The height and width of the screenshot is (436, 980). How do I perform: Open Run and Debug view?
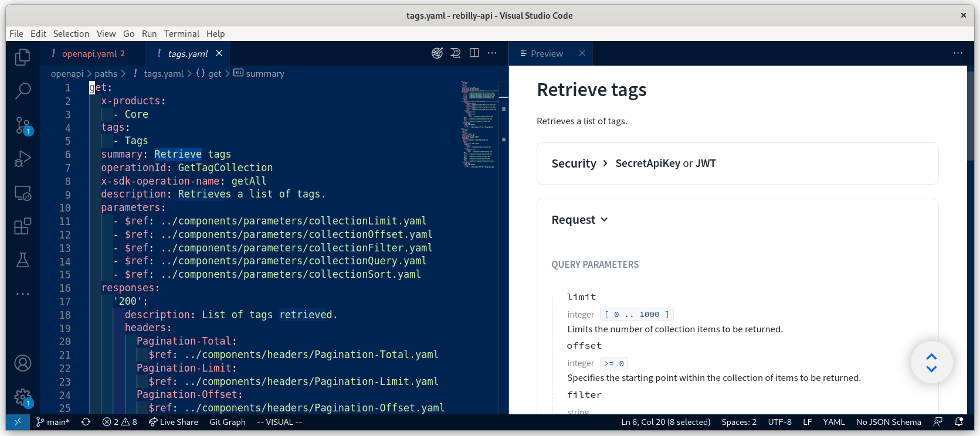[23, 159]
